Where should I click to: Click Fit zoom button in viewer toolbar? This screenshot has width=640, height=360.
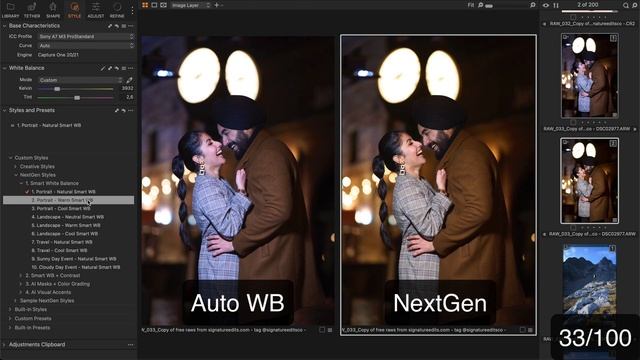click(471, 5)
